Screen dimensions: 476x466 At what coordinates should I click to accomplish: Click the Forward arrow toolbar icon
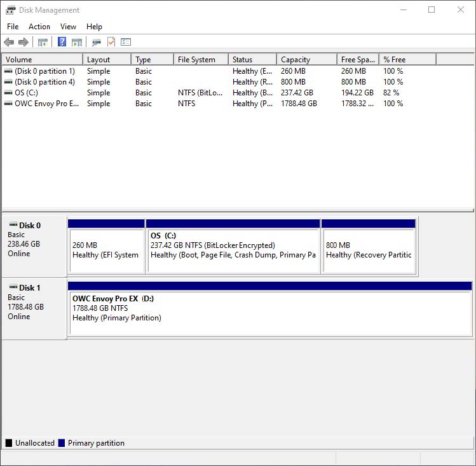tap(24, 42)
